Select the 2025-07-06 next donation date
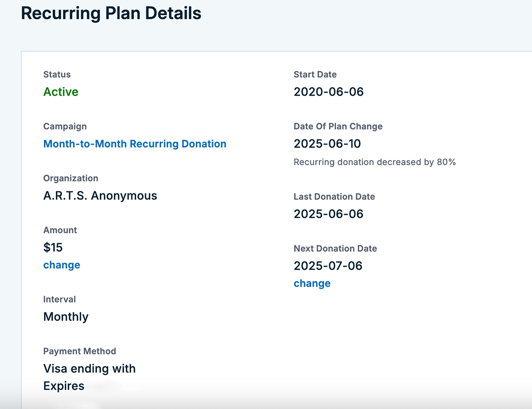532x409 pixels. tap(328, 266)
